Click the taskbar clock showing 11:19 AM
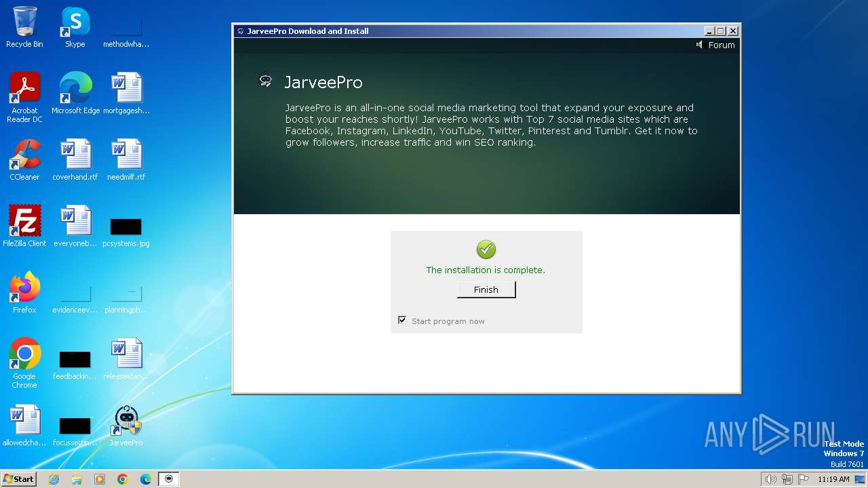 [x=833, y=479]
